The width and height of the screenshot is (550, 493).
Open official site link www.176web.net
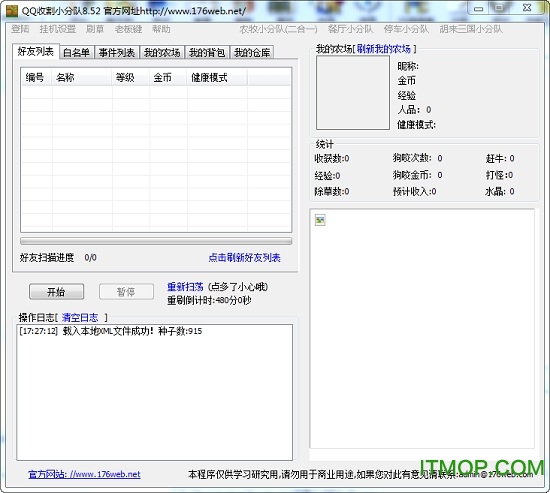84,474
